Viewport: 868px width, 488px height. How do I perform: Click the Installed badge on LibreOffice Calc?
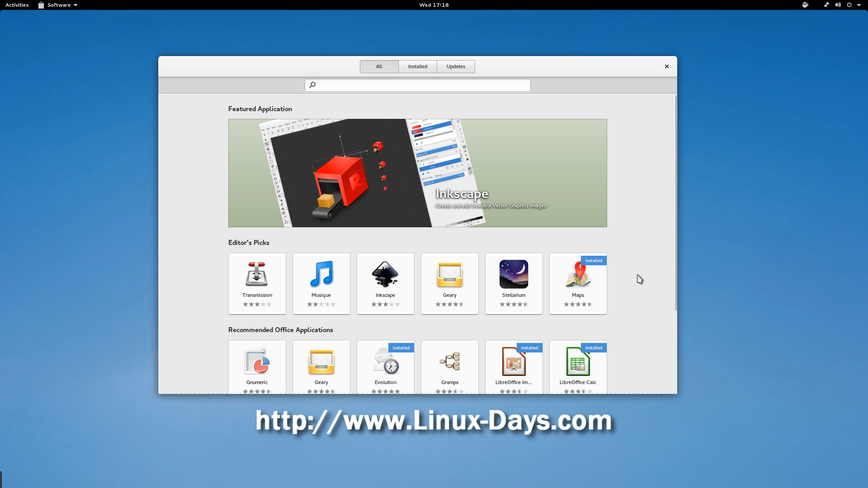tap(594, 348)
